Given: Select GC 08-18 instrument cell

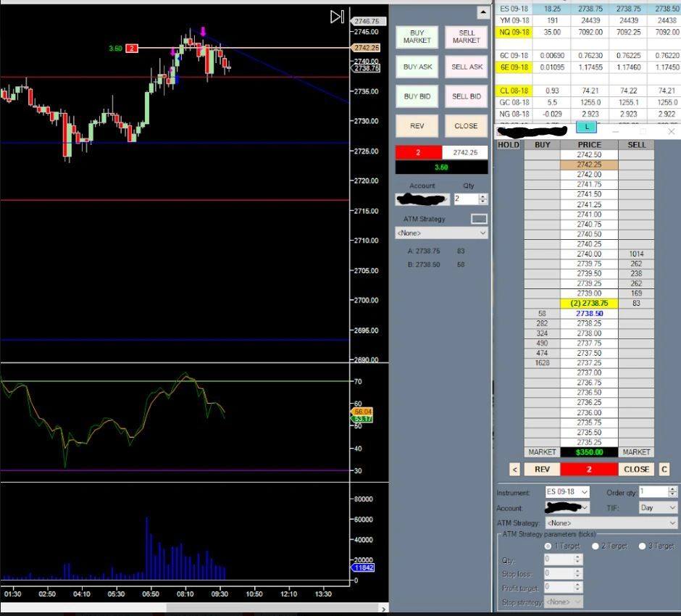Looking at the screenshot, I should pyautogui.click(x=514, y=102).
